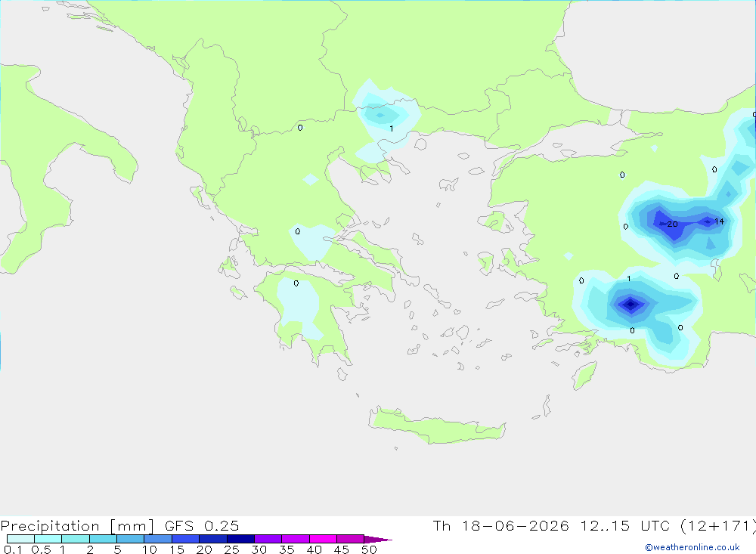Viewport: 756px width, 554px height.
Task: Click the 45–50 mm legend color swatch
Action: (x=351, y=539)
